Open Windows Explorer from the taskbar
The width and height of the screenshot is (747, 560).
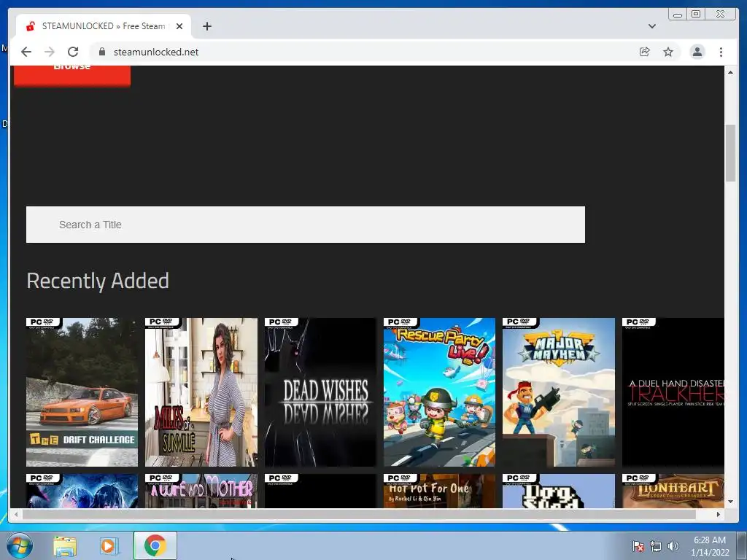(65, 546)
